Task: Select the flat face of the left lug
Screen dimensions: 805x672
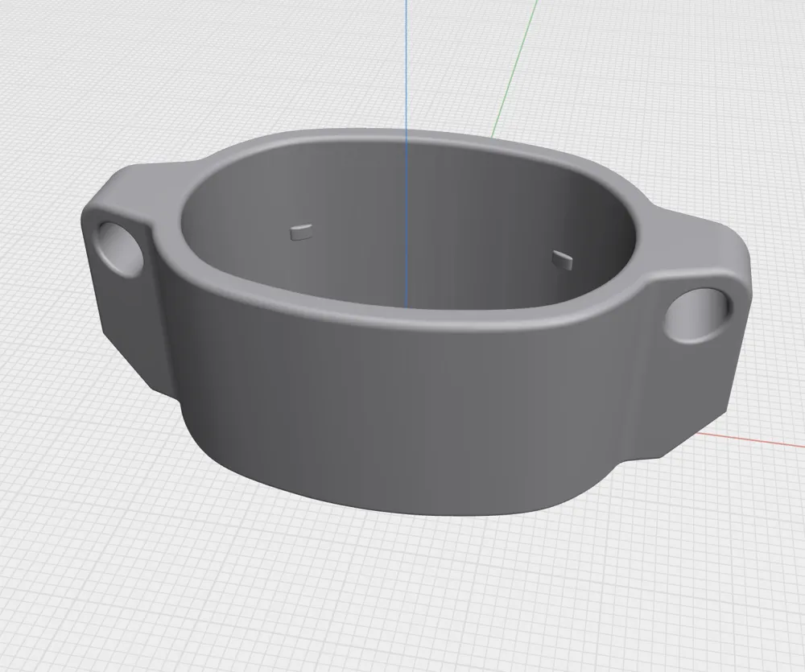Action: [128, 313]
